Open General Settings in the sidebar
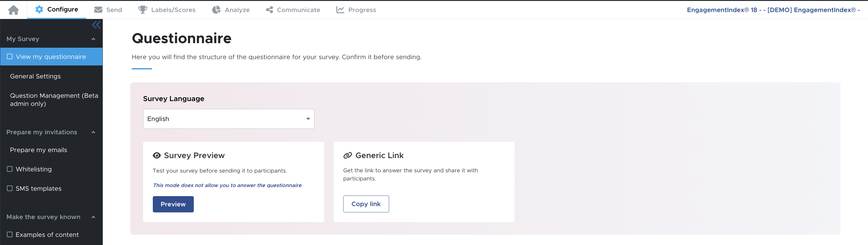The height and width of the screenshot is (245, 868). tap(35, 76)
